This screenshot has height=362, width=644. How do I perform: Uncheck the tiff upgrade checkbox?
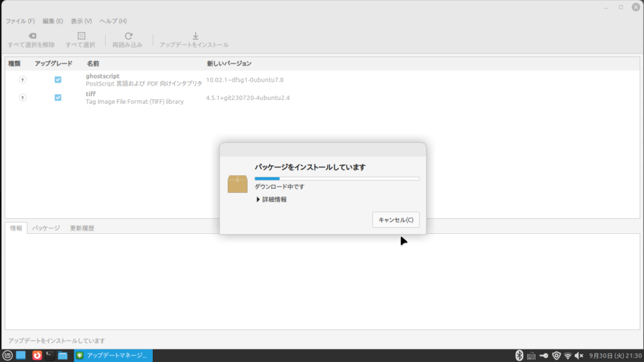point(58,97)
